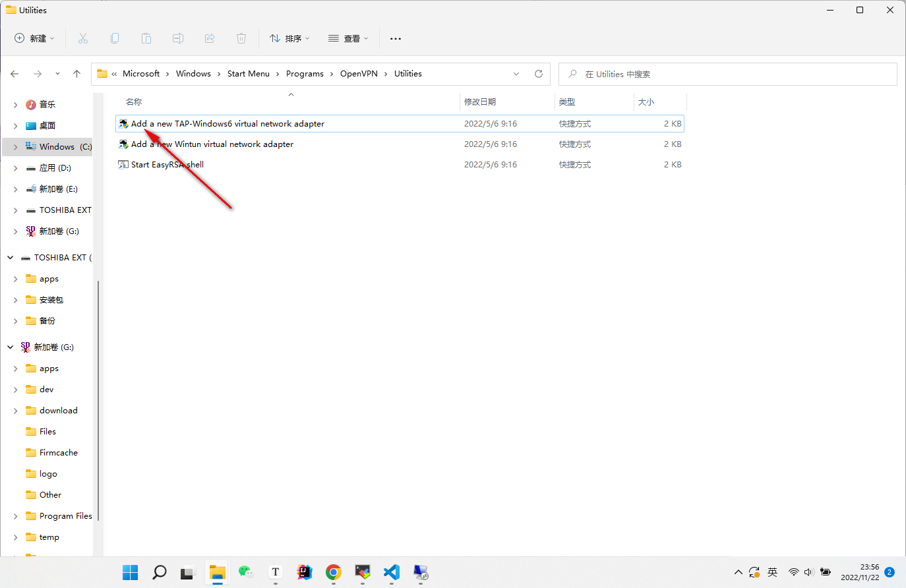Open the Firmcache folder in sidebar
Screen dimensions: 906x588
coord(59,452)
